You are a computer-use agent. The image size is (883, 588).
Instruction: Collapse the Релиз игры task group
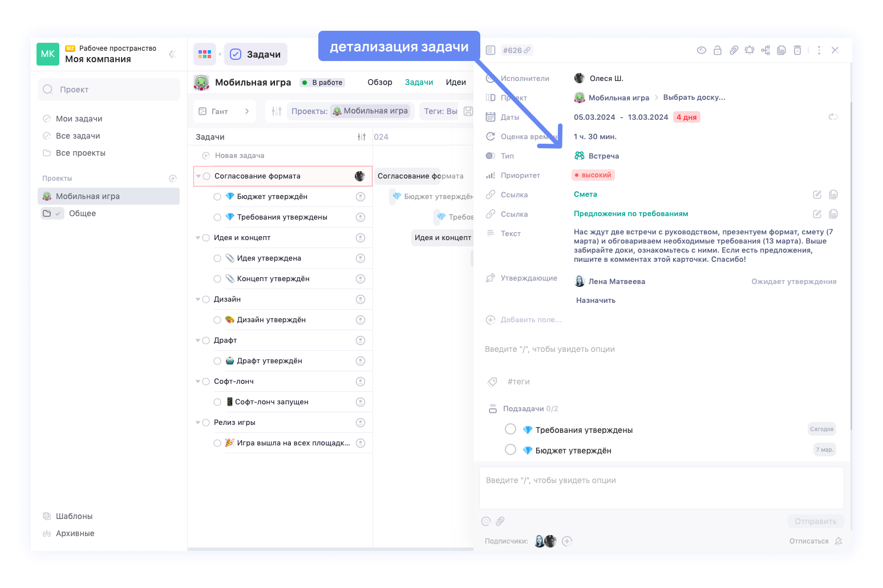click(x=198, y=423)
